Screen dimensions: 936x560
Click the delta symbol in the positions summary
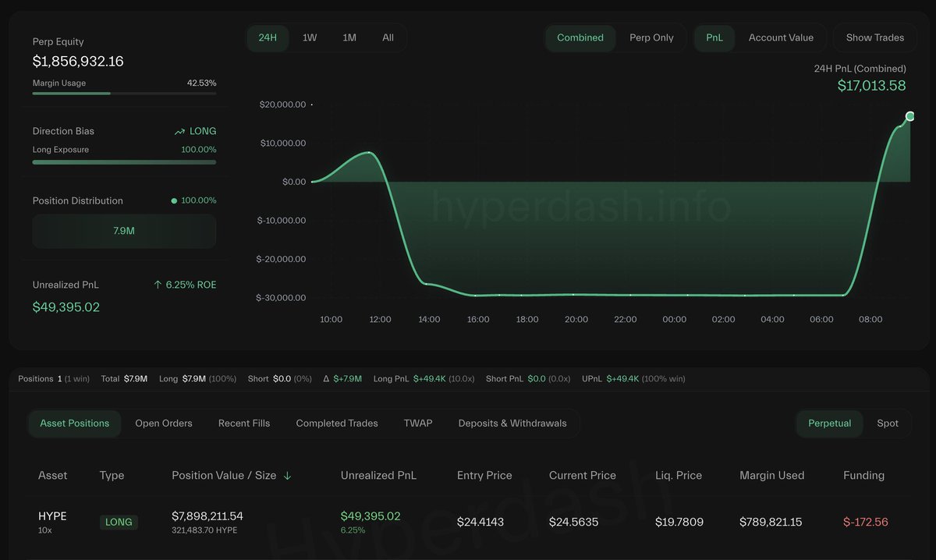point(327,379)
